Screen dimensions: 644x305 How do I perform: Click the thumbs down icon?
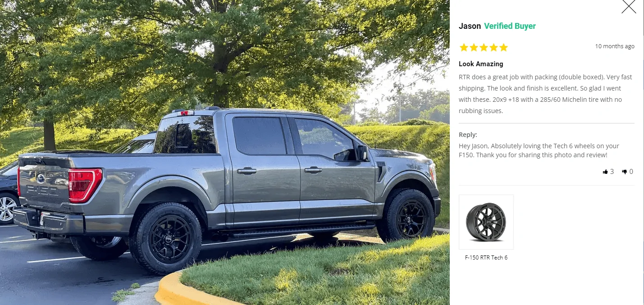pyautogui.click(x=625, y=172)
